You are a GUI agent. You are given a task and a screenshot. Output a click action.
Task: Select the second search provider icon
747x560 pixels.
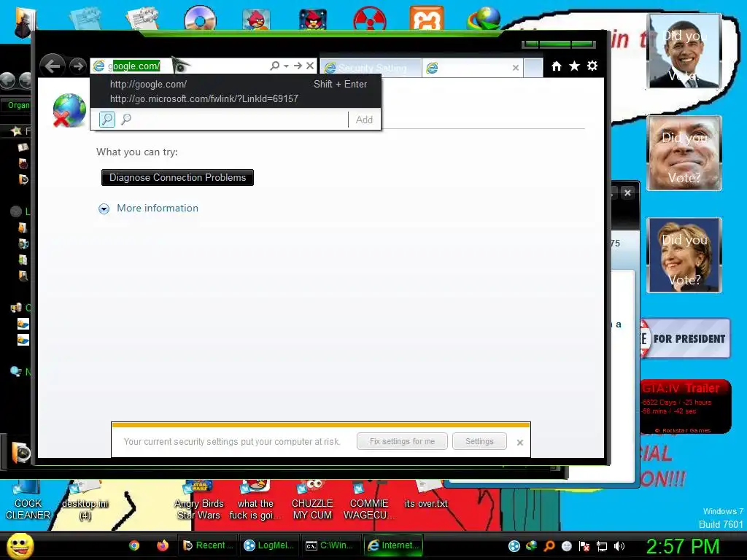tap(125, 119)
